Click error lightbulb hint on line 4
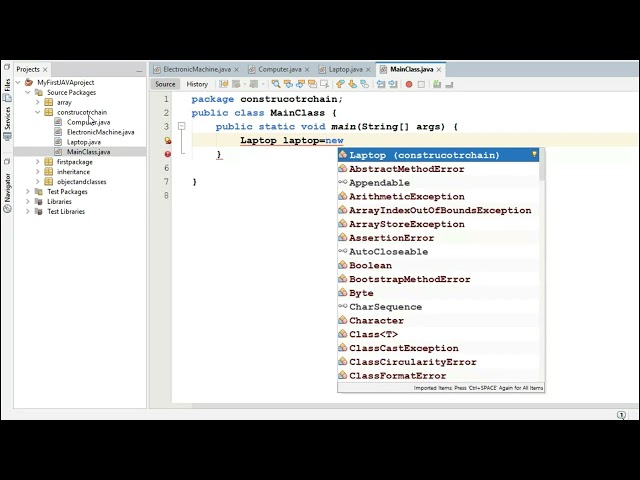Viewport: 640px width, 480px height. (167, 140)
